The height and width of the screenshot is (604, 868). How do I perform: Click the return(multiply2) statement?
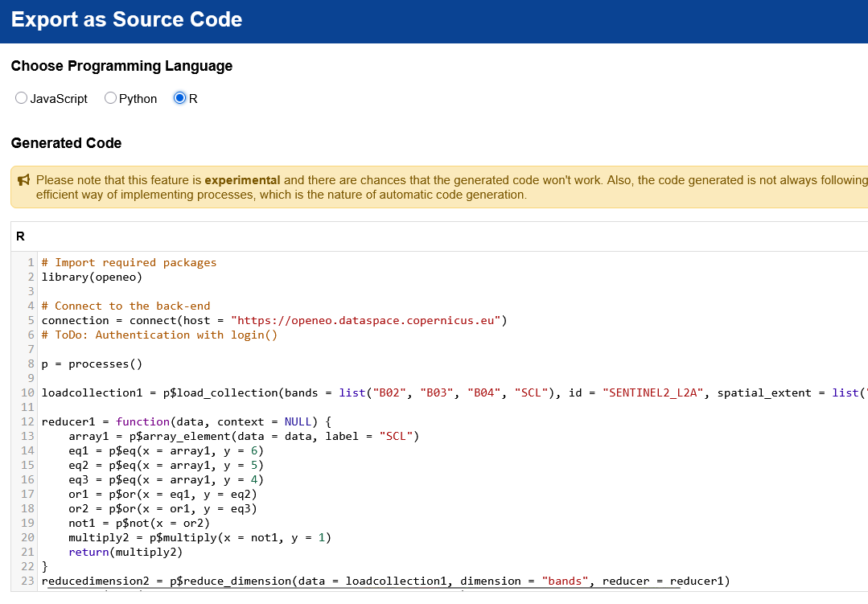125,552
